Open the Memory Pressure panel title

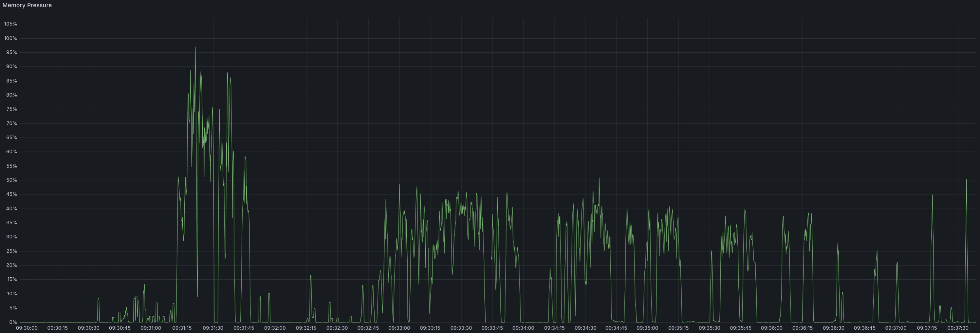click(27, 5)
